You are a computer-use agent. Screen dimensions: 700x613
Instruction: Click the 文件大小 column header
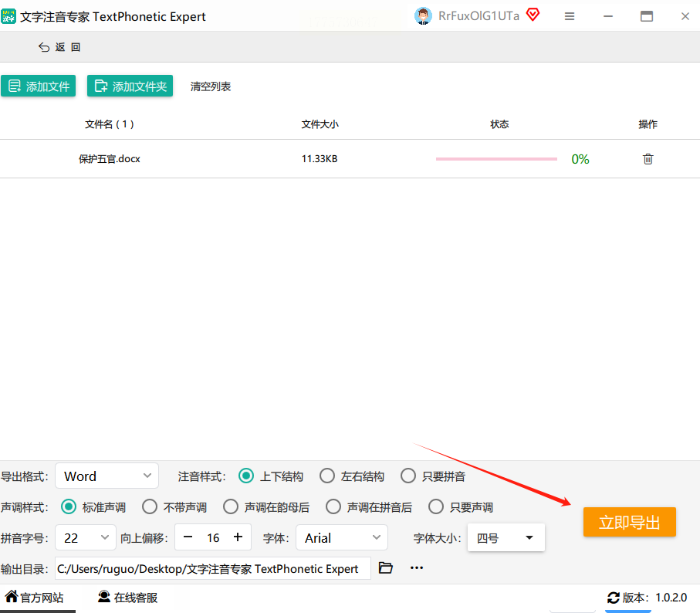click(320, 124)
